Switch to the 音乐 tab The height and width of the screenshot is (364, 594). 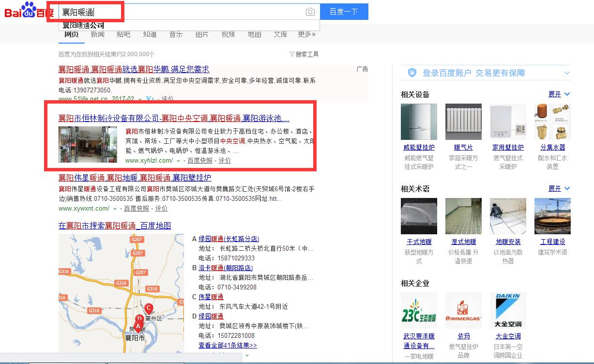pyautogui.click(x=176, y=34)
